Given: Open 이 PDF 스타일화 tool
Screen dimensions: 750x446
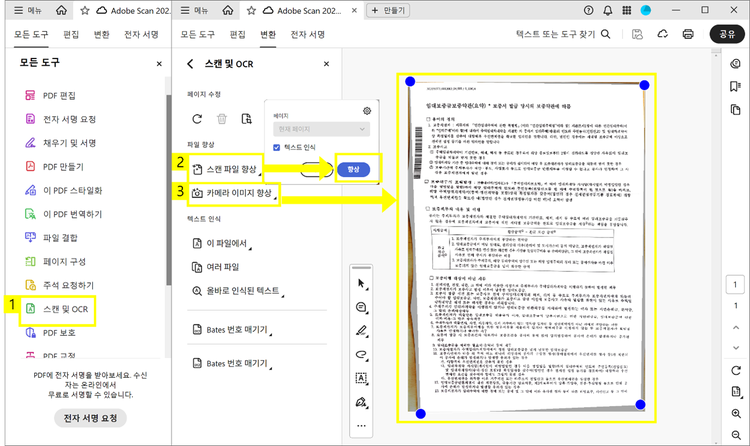Looking at the screenshot, I should [x=64, y=190].
